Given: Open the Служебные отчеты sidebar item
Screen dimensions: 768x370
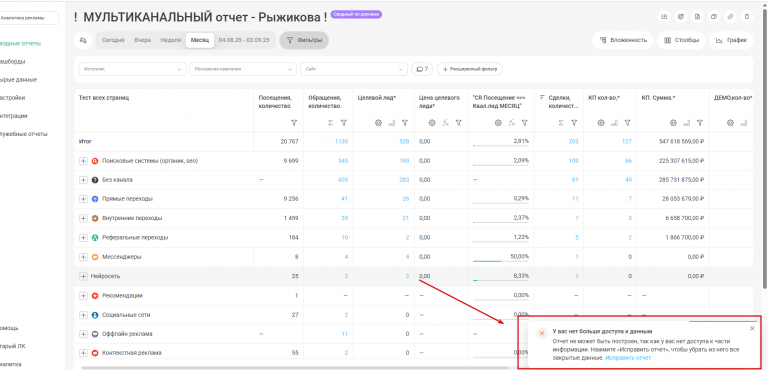Looking at the screenshot, I should [24, 134].
